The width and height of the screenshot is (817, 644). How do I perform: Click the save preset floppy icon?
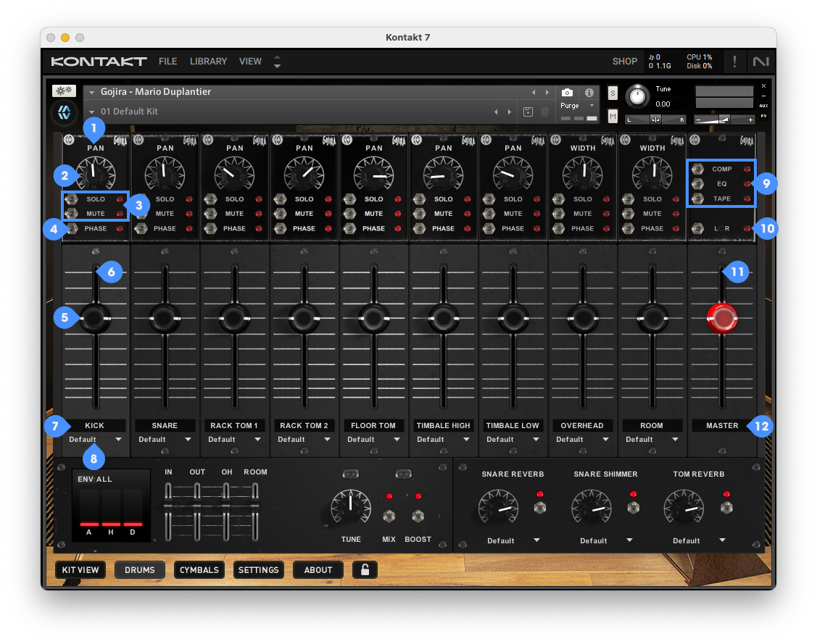tap(528, 112)
